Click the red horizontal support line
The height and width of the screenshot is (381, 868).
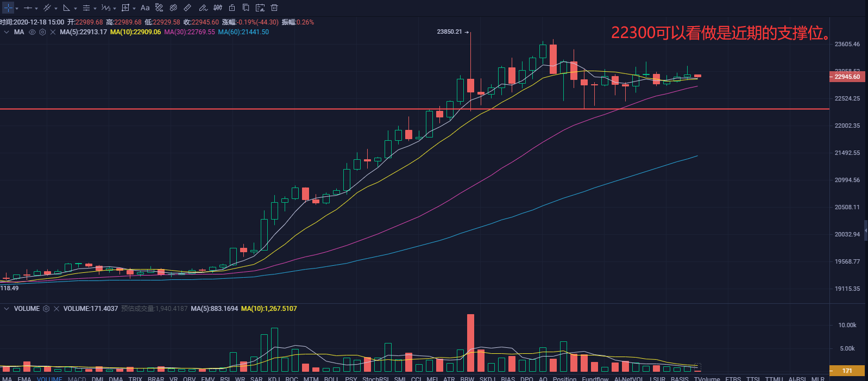click(217, 109)
